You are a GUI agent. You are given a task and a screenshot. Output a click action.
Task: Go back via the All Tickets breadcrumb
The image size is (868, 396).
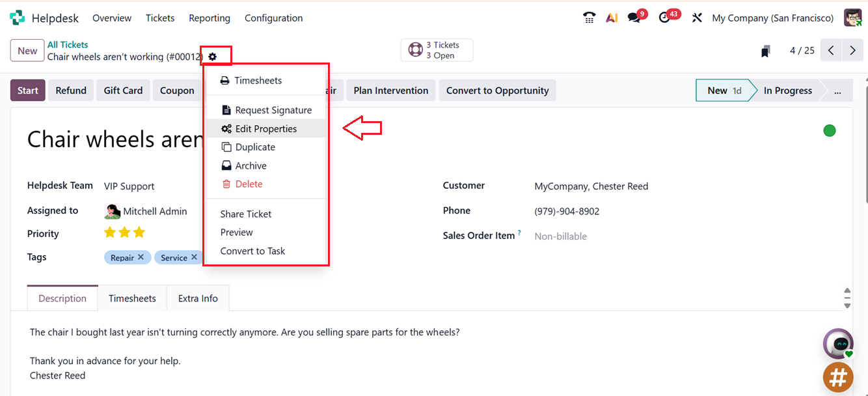click(68, 44)
